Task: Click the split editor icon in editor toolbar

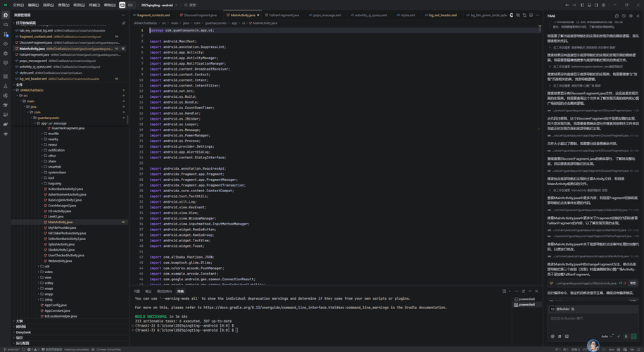Action: pos(531,15)
